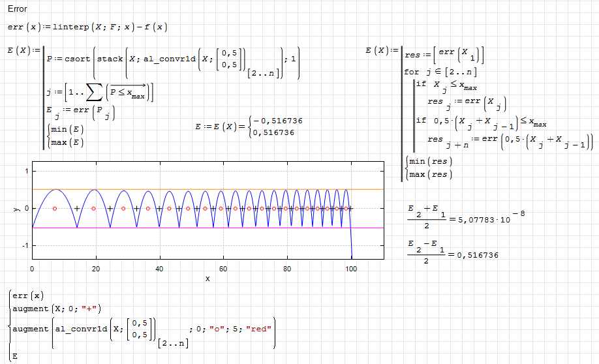599x364 pixels.
Task: Click the P := csort line
Action: pos(171,59)
